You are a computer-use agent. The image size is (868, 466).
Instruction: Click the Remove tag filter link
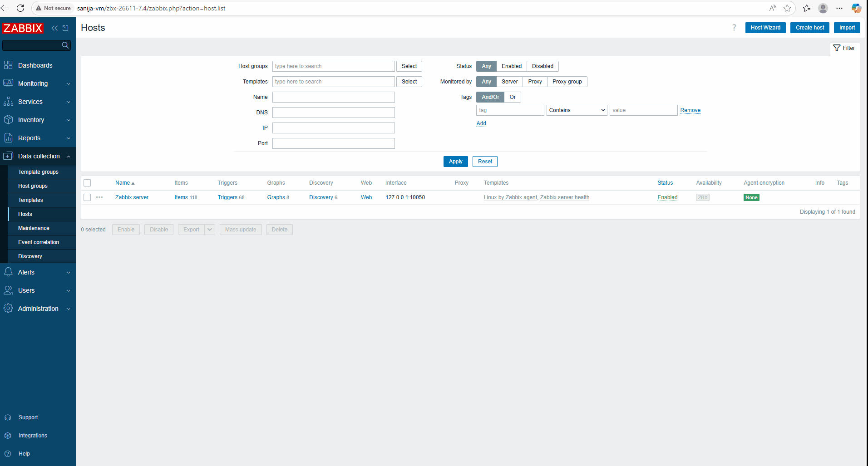(x=690, y=110)
